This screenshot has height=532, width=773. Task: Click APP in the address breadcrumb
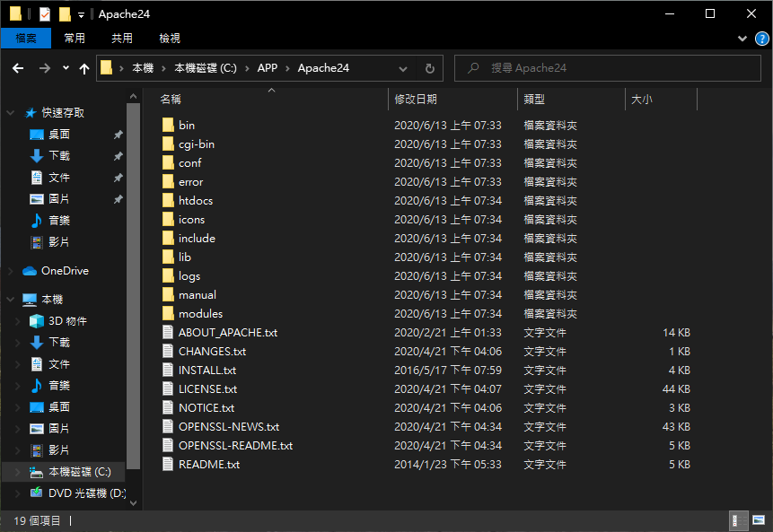268,68
